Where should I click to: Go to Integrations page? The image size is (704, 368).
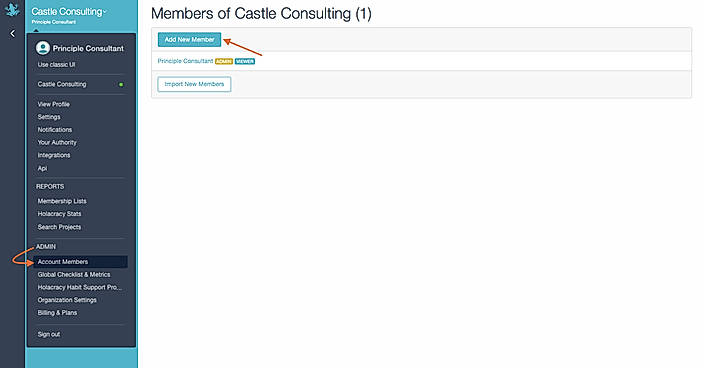[x=54, y=155]
